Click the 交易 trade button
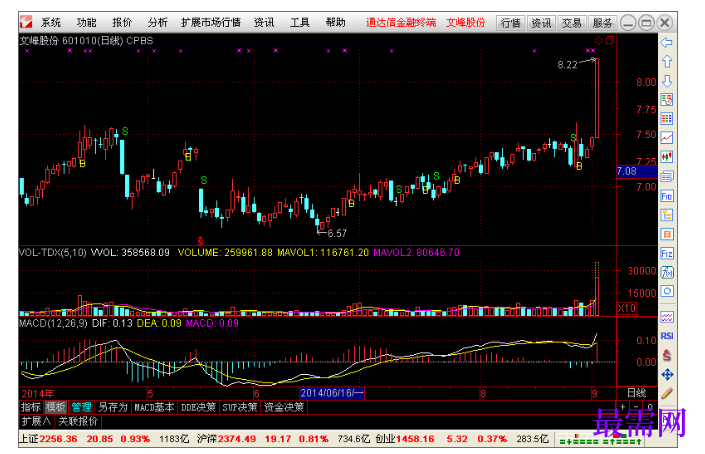The width and height of the screenshot is (705, 454). [571, 22]
